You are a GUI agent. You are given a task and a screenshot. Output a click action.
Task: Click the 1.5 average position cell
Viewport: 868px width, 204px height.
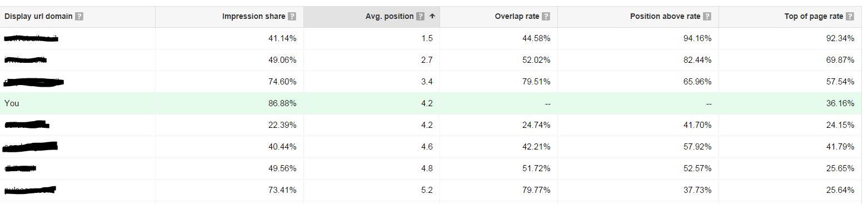click(427, 38)
